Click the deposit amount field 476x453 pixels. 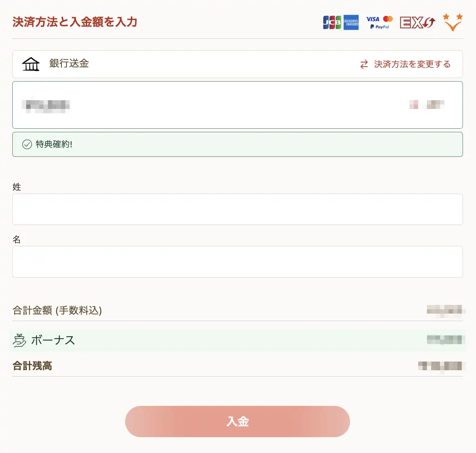coord(238,105)
